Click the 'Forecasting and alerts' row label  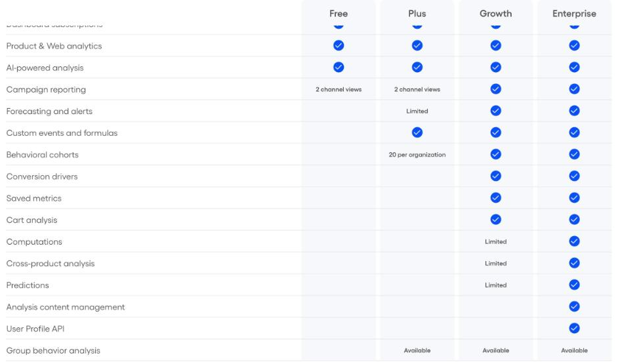(x=49, y=111)
